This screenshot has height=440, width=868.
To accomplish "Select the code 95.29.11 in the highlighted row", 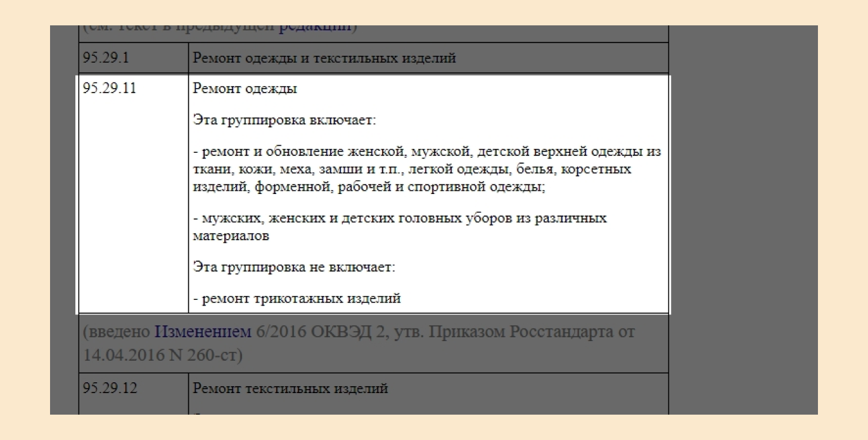I will click(x=110, y=89).
